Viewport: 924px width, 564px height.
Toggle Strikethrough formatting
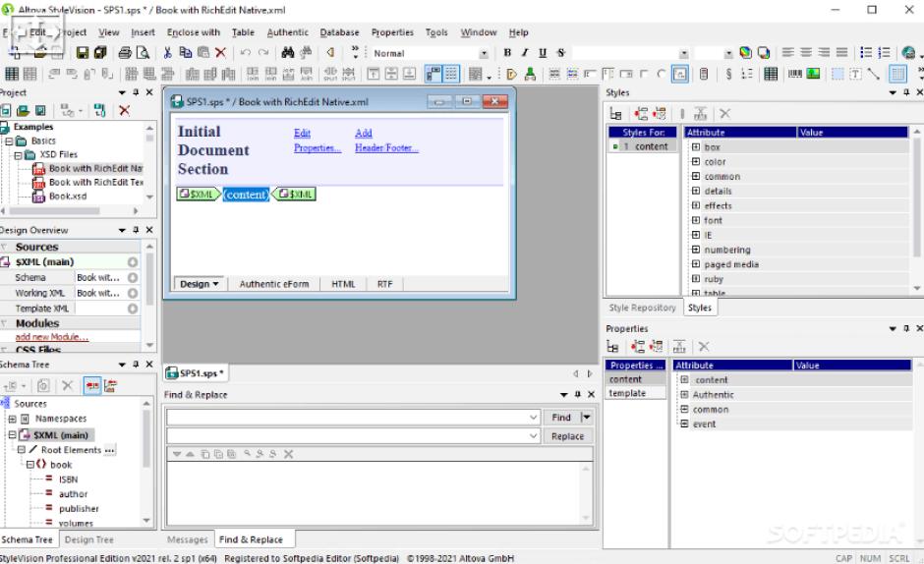561,53
